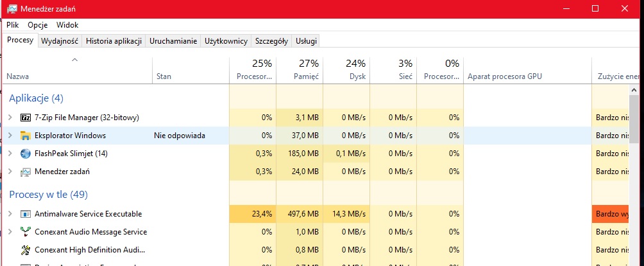Click the 0,1 MB/s disk cell
Image resolution: width=644 pixels, height=266 pixels.
pyautogui.click(x=346, y=154)
